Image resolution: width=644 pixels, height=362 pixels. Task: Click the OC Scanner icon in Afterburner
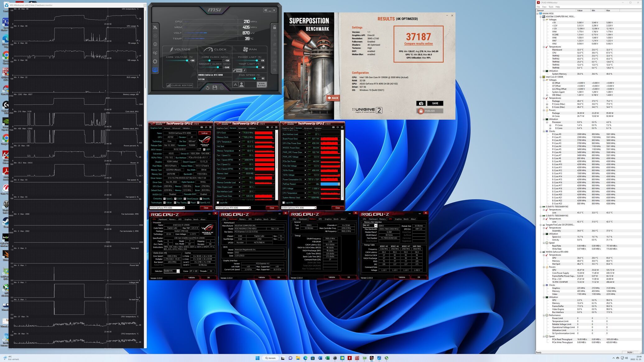pyautogui.click(x=155, y=53)
